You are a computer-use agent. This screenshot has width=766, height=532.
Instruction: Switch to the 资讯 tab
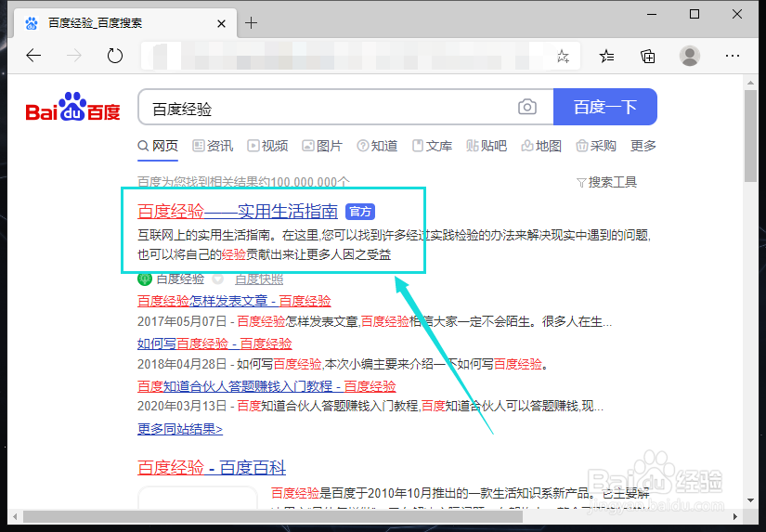pos(213,146)
